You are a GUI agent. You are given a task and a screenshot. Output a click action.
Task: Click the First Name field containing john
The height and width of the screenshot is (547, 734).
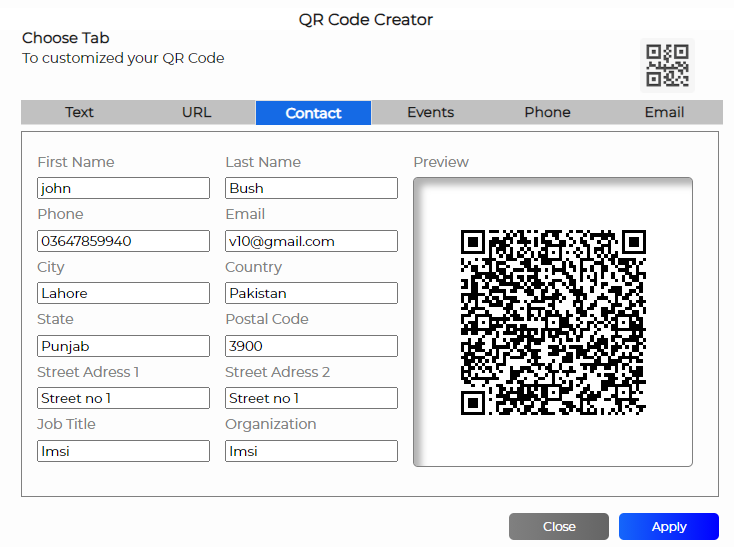(x=124, y=188)
